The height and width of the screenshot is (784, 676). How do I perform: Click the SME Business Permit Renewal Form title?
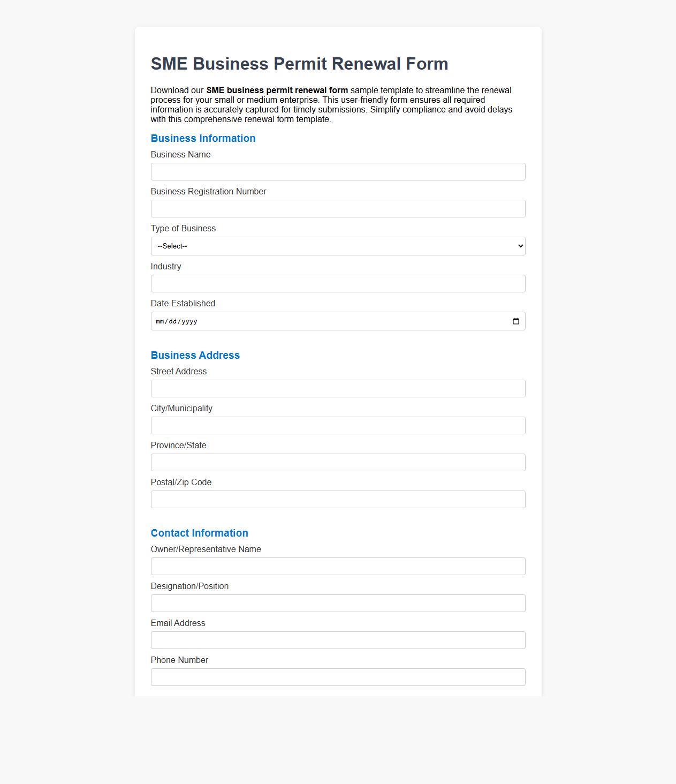coord(300,63)
